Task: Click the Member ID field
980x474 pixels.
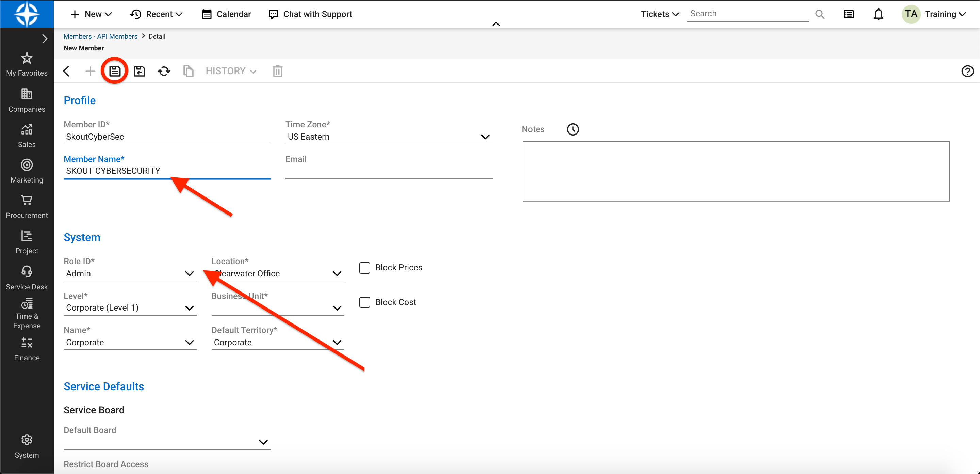Action: click(x=167, y=137)
